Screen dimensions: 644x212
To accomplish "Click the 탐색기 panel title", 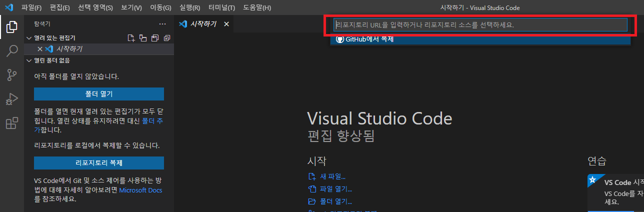I will pyautogui.click(x=42, y=23).
